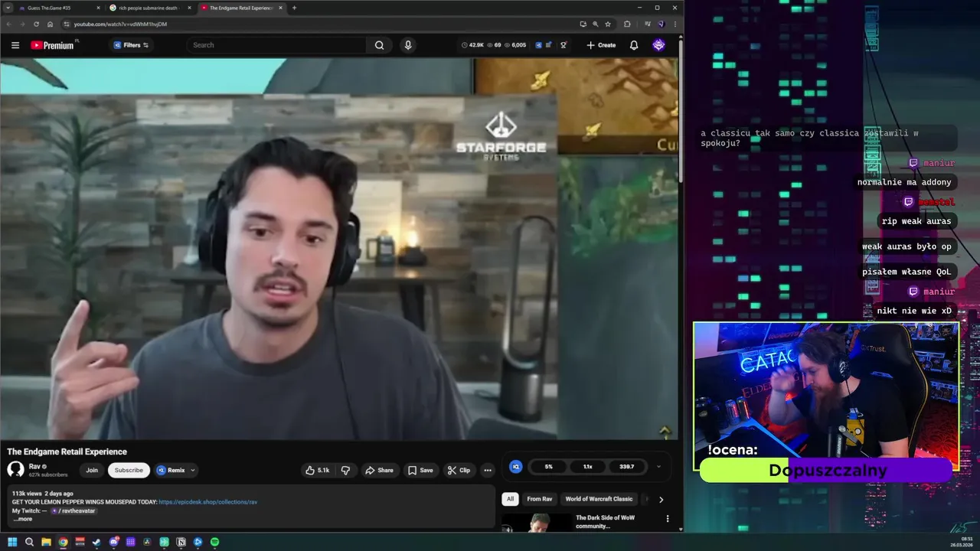
Task: Open Discord from the taskbar
Action: (113, 542)
